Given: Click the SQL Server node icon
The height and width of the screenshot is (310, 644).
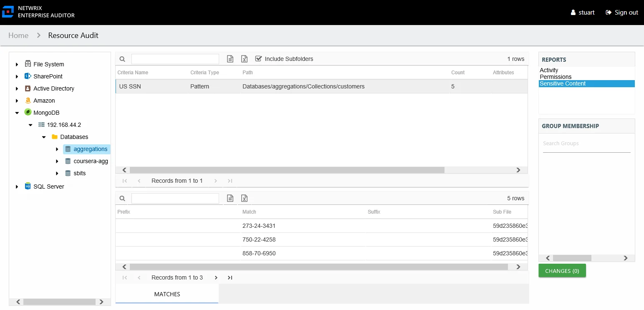Looking at the screenshot, I should 28,186.
